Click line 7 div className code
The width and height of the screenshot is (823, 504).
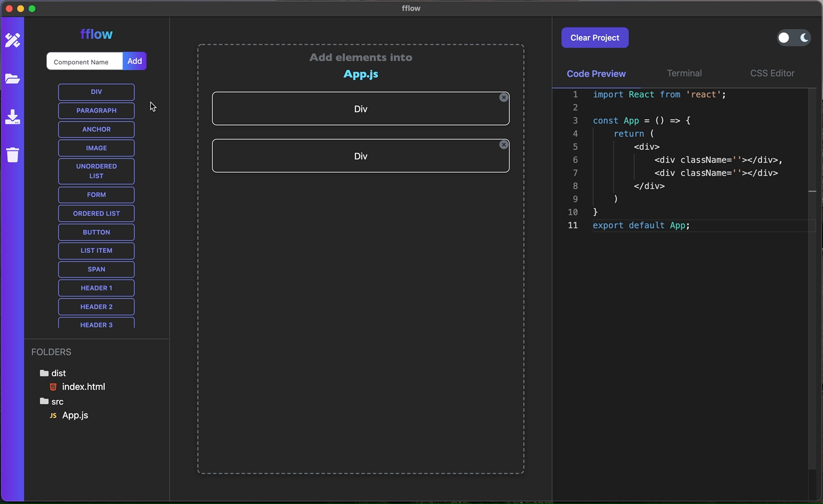pyautogui.click(x=716, y=173)
